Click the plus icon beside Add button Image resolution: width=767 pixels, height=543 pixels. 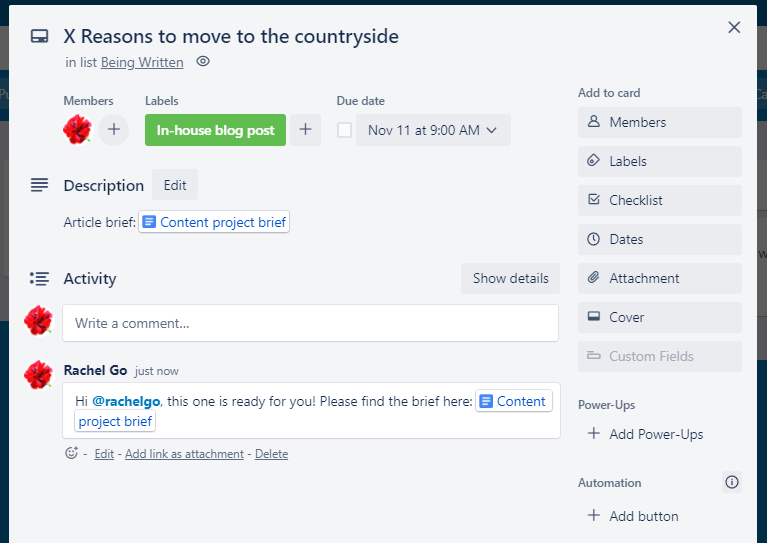(x=594, y=515)
